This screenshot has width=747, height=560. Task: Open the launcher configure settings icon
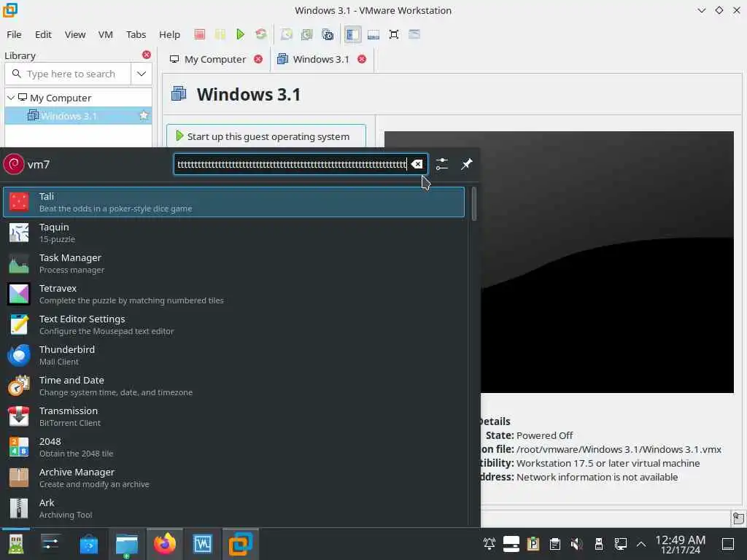tap(442, 164)
